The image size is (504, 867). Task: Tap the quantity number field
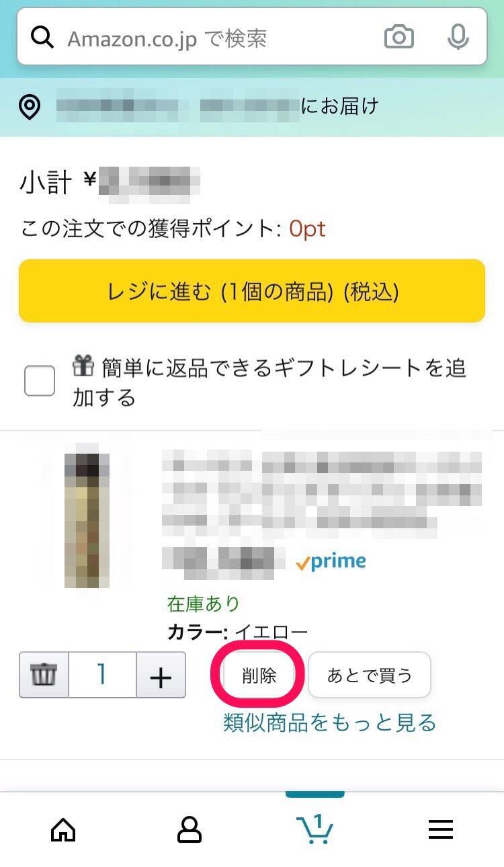[x=102, y=675]
